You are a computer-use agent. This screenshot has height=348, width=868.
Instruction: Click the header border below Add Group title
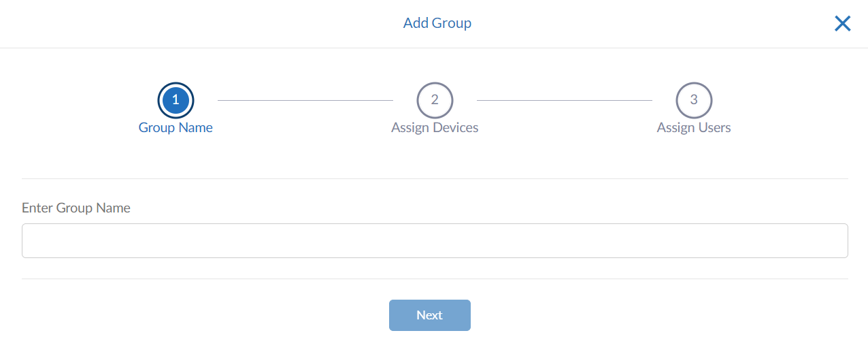pyautogui.click(x=434, y=48)
